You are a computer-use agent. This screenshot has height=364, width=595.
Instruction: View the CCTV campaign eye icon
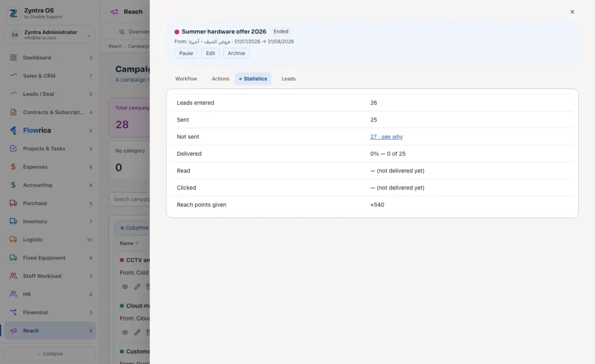tap(125, 287)
